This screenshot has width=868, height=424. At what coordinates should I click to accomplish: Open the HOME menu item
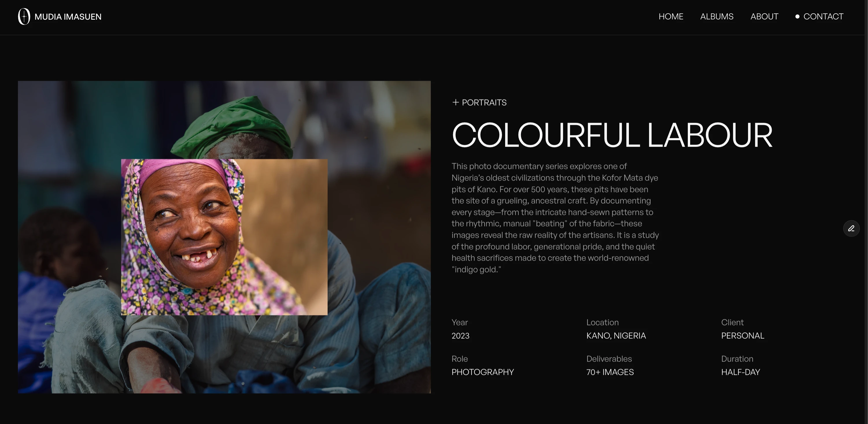click(x=671, y=16)
